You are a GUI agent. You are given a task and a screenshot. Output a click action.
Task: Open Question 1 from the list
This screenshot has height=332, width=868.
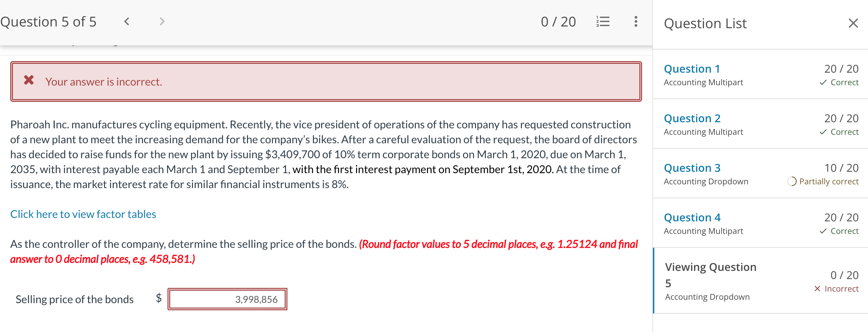(692, 69)
